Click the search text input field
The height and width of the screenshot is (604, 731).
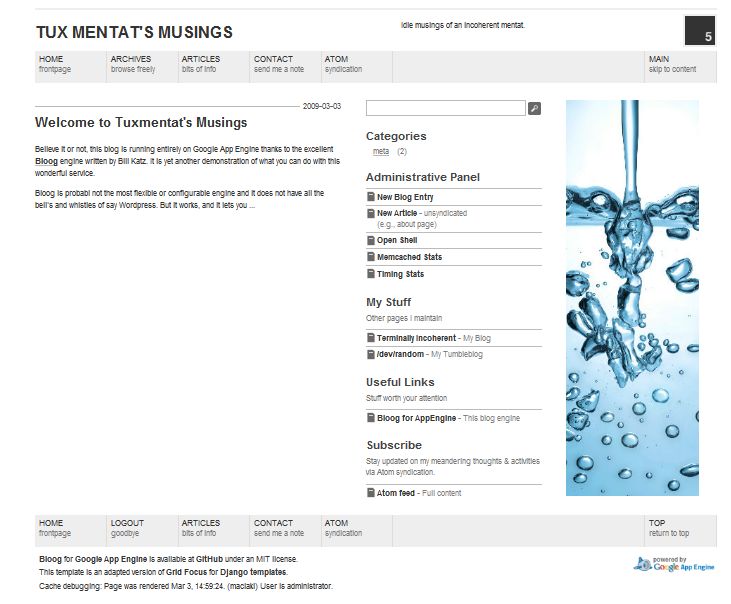pos(445,108)
